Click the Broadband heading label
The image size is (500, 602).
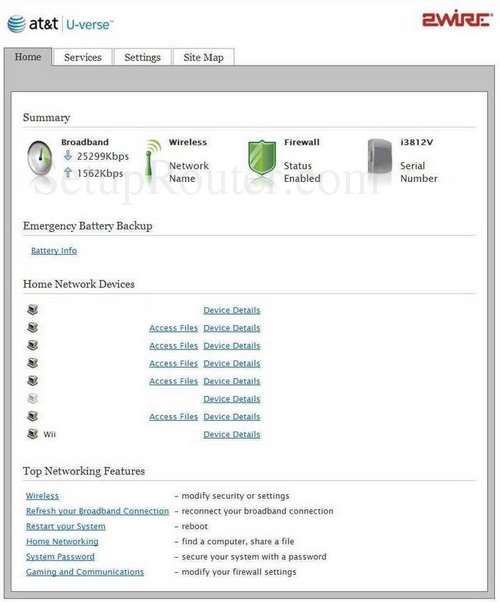point(85,142)
